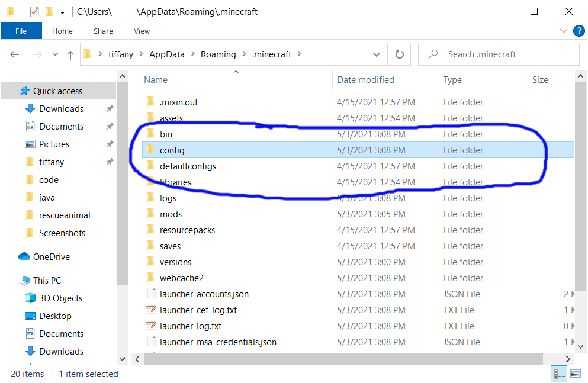Image resolution: width=588 pixels, height=383 pixels.
Task: Open the Customize Quick Access Toolbar dropdown
Action: [62, 12]
